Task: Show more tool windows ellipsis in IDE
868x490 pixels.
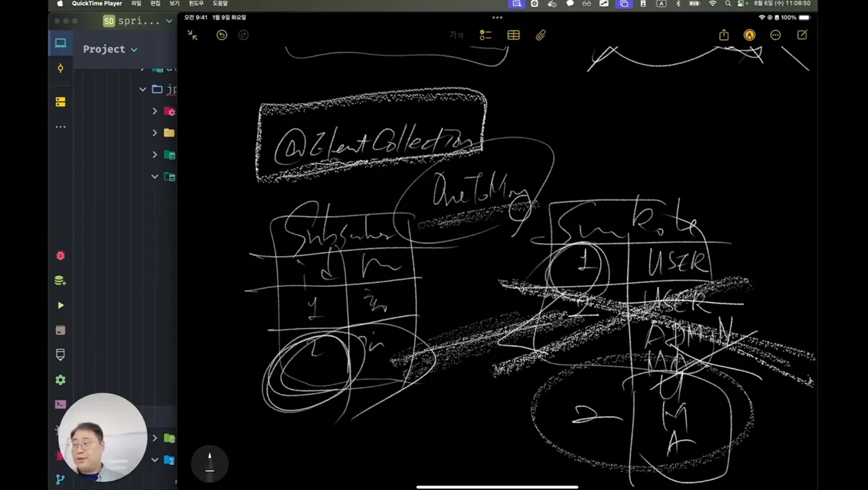Action: (x=61, y=127)
